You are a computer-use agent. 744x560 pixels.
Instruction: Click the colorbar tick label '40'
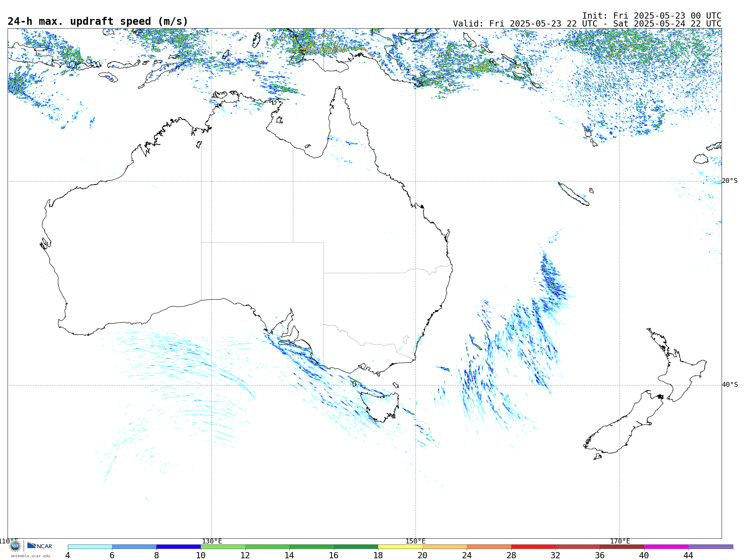click(644, 556)
